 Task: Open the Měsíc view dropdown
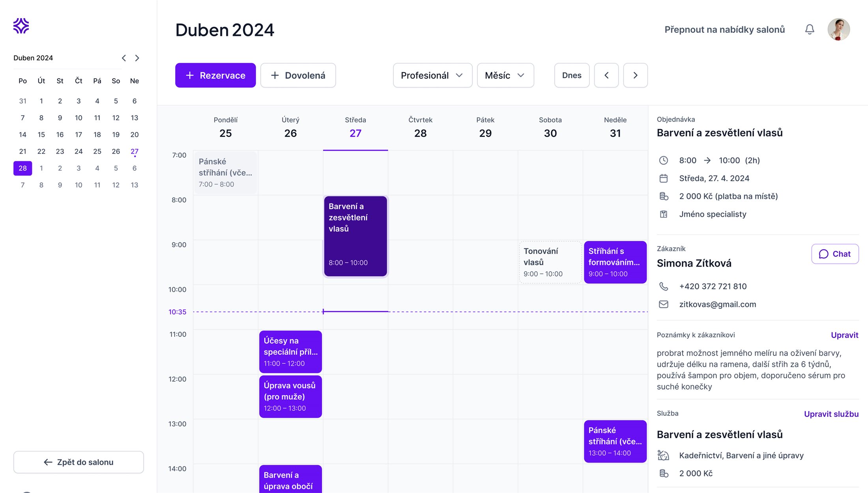pos(505,75)
